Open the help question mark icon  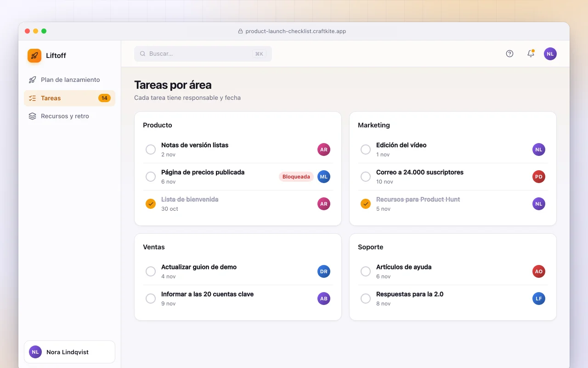[x=509, y=53]
